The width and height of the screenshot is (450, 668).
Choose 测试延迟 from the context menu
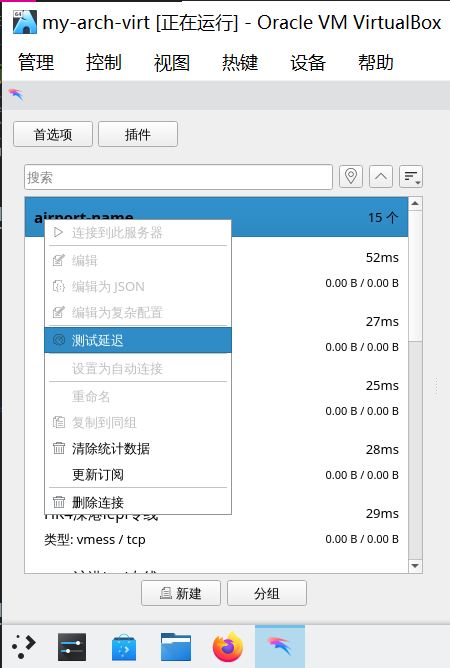pyautogui.click(x=138, y=340)
